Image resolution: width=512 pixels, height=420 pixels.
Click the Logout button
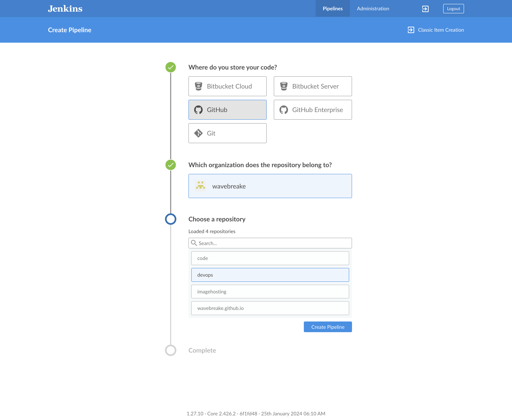point(453,9)
